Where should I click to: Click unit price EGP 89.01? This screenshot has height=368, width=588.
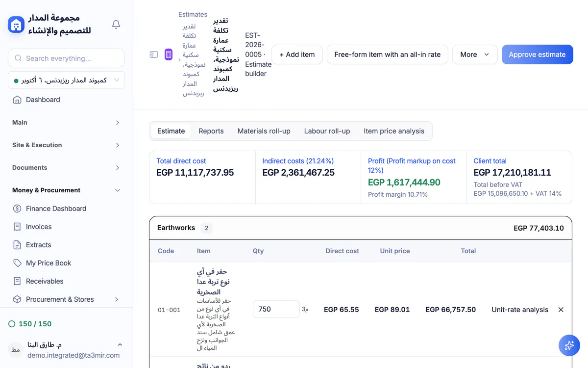392,310
